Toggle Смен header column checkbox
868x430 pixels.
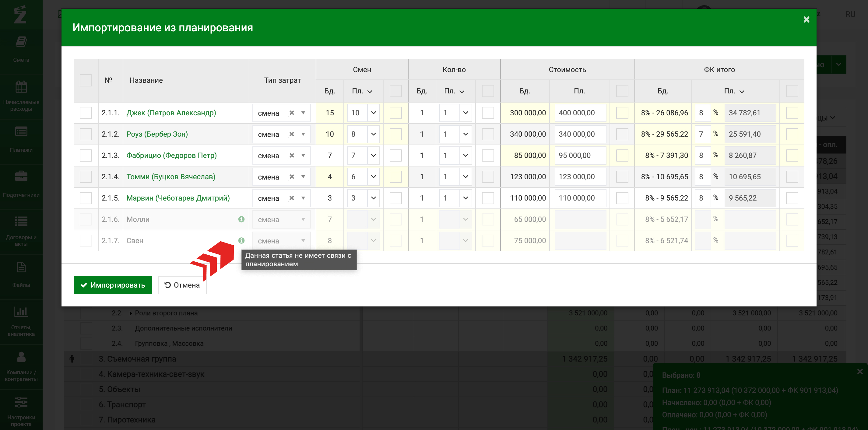tap(395, 91)
